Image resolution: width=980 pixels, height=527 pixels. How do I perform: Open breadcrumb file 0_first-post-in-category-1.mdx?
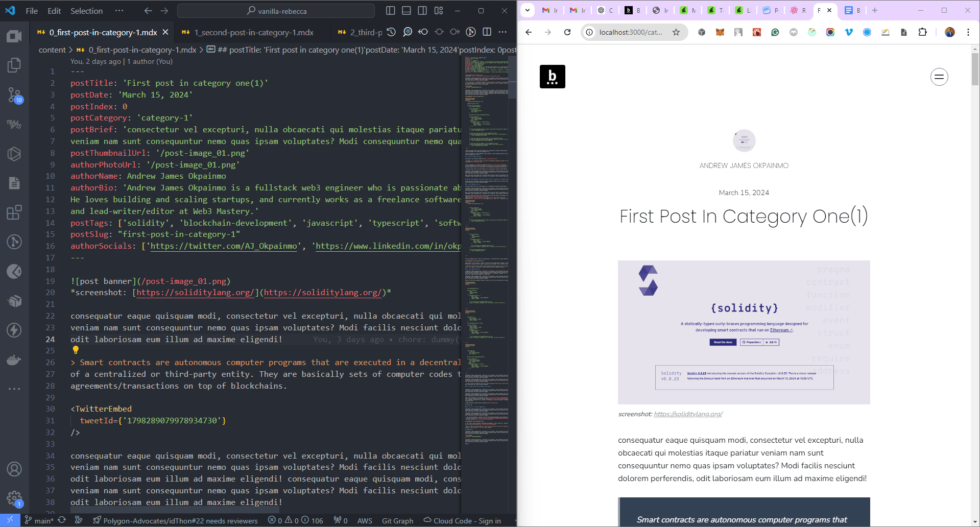coord(137,50)
